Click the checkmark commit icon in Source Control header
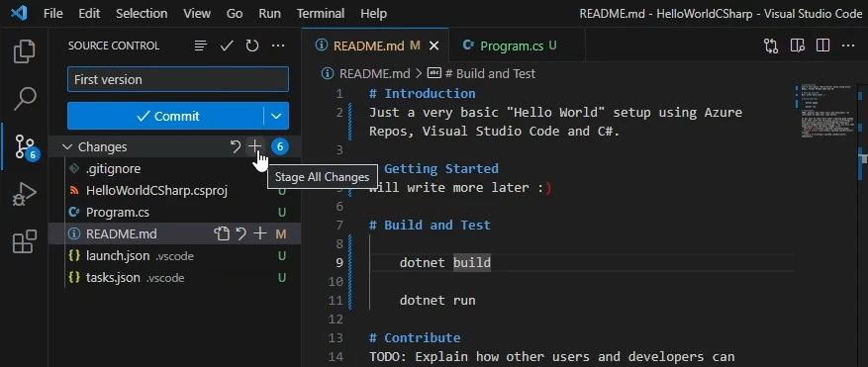Image resolution: width=868 pixels, height=367 pixels. click(227, 46)
